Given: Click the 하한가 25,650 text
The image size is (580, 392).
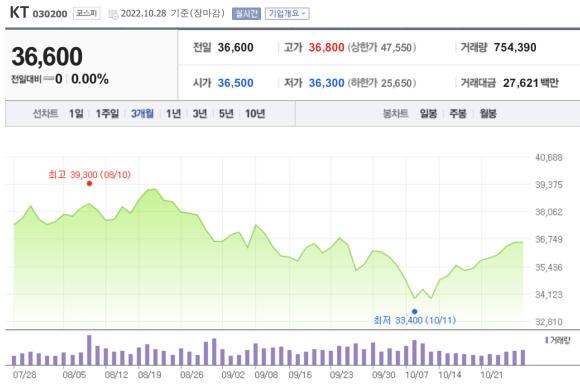Looking at the screenshot, I should click(382, 83).
